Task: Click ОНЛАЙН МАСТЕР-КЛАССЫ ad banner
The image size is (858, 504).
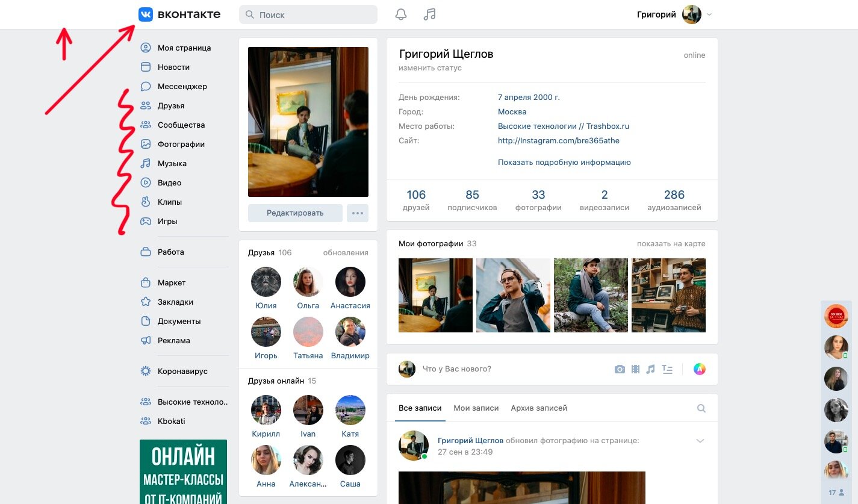Action: point(184,471)
